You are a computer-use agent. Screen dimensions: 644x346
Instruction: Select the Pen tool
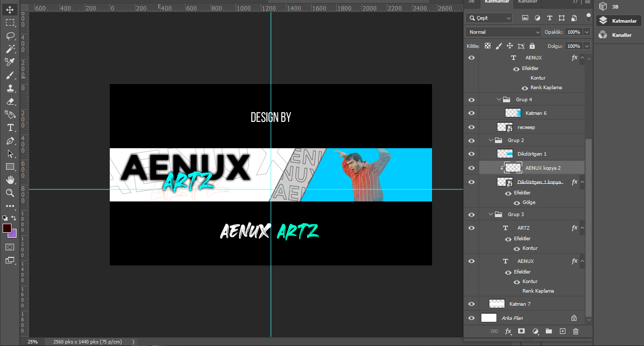(10, 141)
